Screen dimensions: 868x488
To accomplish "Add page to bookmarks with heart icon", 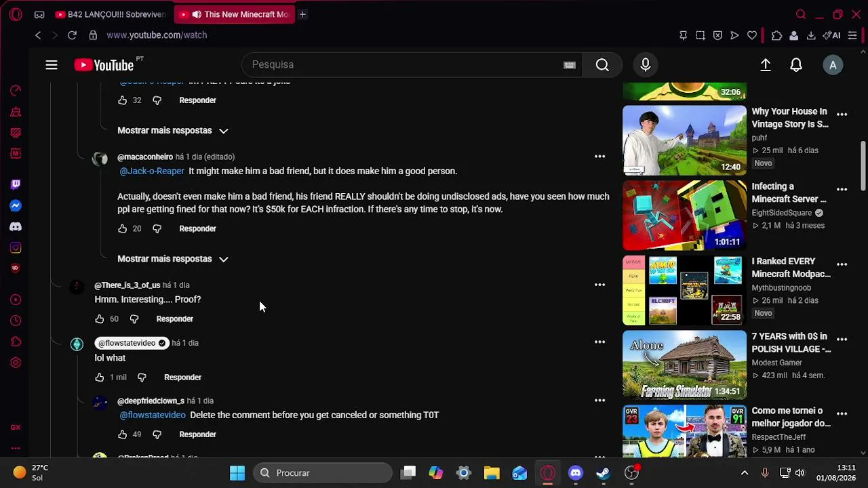I will [x=752, y=35].
